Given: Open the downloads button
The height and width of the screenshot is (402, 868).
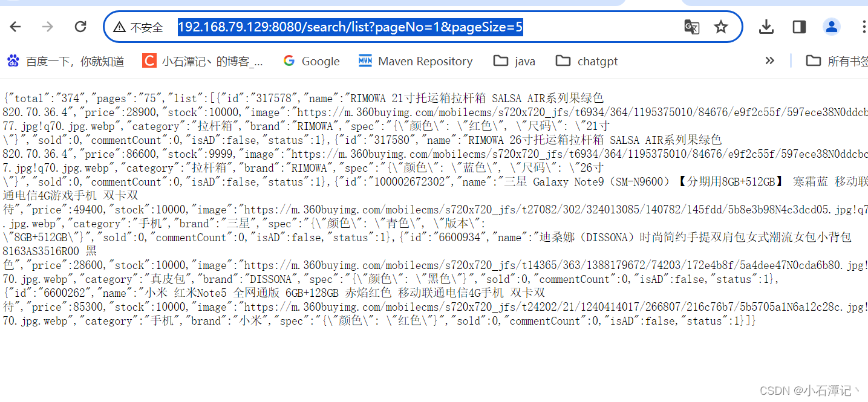Looking at the screenshot, I should [x=766, y=27].
